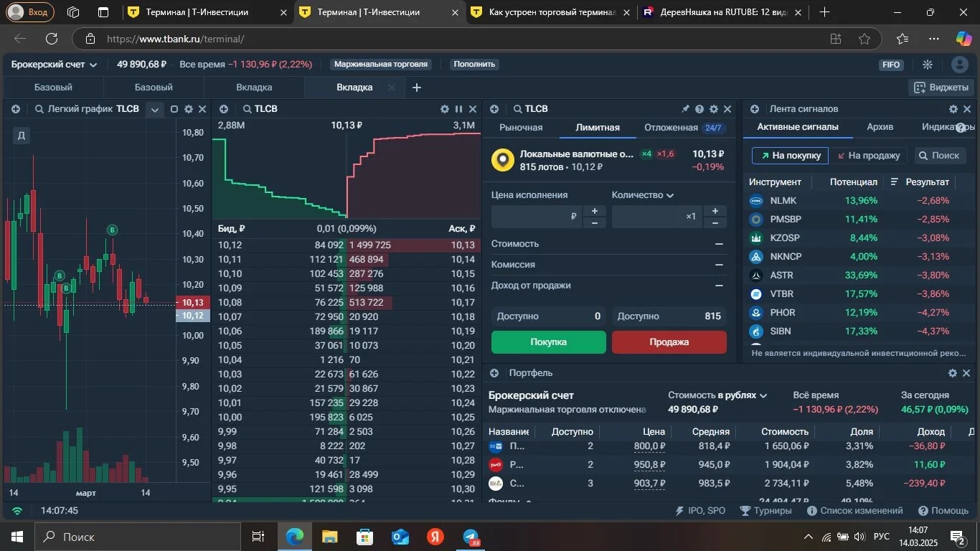Image resolution: width=980 pixels, height=551 pixels.
Task: Open Турниры from the status bar
Action: pos(765,511)
